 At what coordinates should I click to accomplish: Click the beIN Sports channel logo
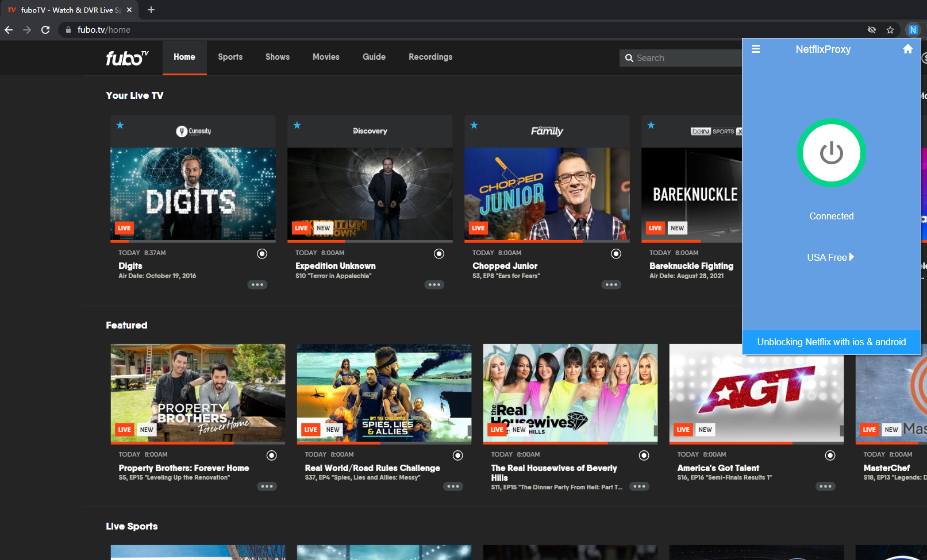pyautogui.click(x=716, y=132)
